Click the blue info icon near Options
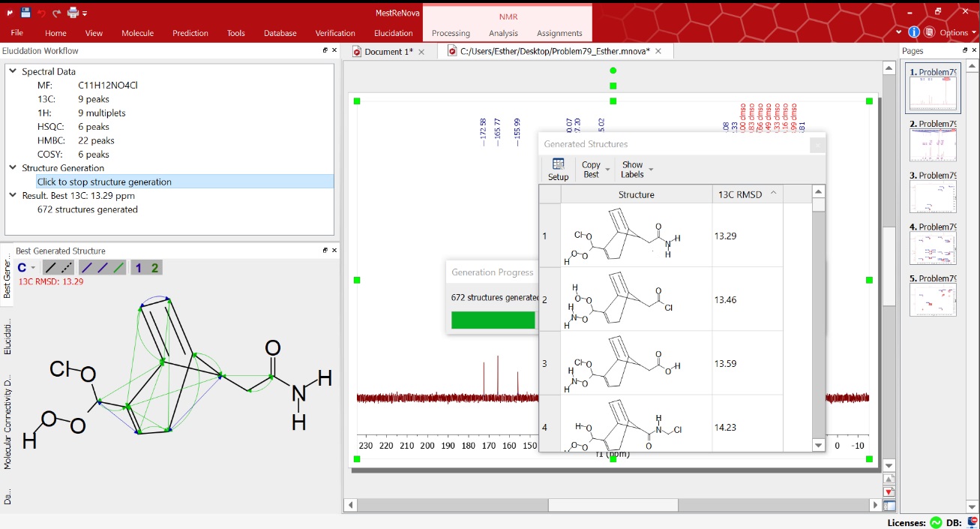Image resolution: width=980 pixels, height=529 pixels. tap(913, 32)
